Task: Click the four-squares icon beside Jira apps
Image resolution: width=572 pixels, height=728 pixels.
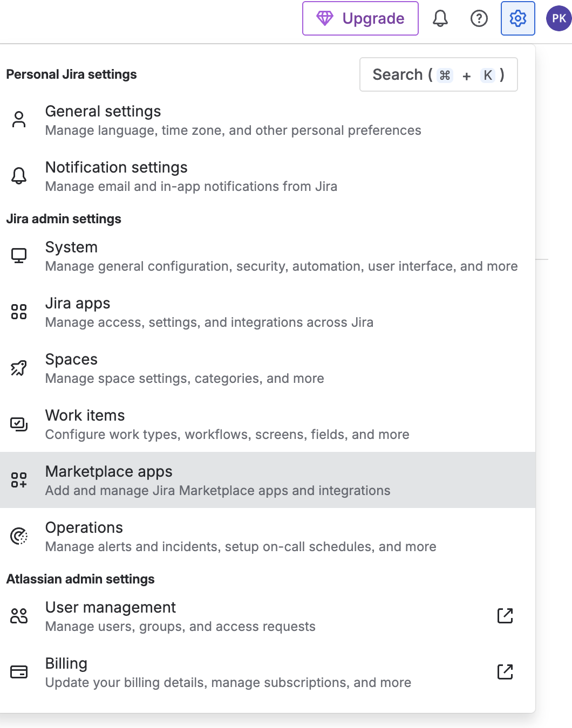Action: [x=19, y=312]
